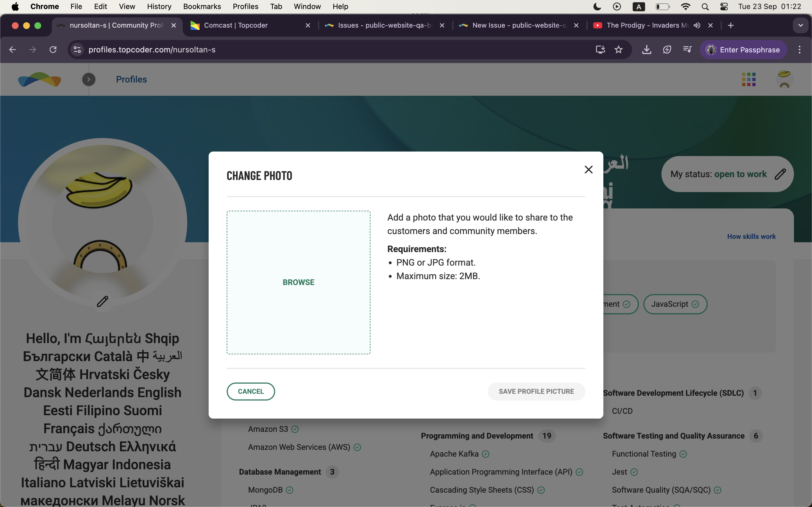812x507 pixels.
Task: Open the colorful app grid launcher
Action: [x=749, y=79]
